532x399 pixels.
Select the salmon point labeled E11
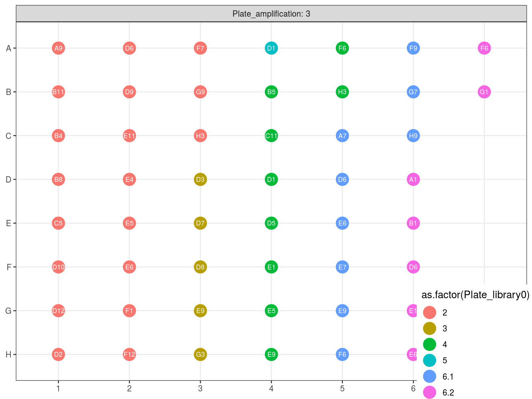click(129, 136)
